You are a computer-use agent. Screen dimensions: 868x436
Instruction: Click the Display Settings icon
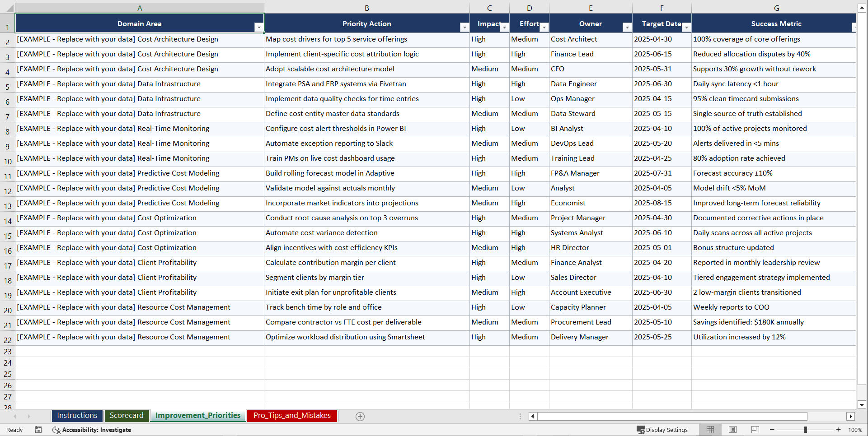coord(662,430)
